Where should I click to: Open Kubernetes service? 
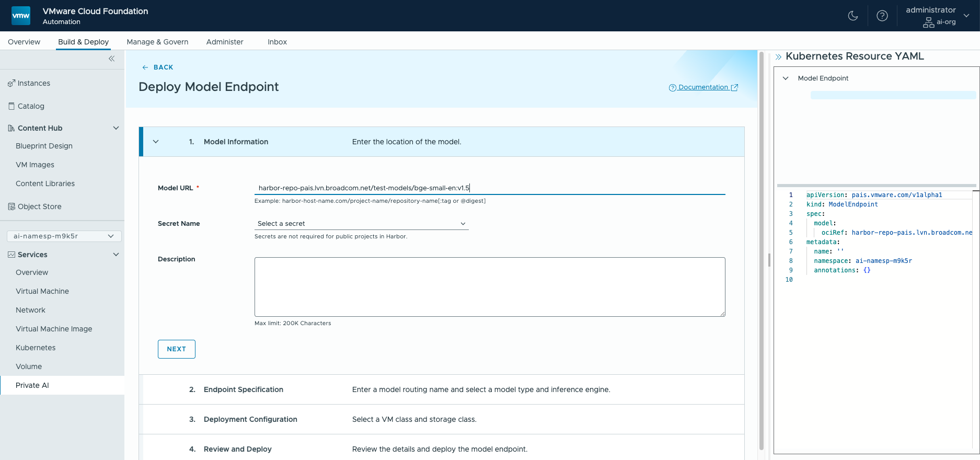click(36, 348)
